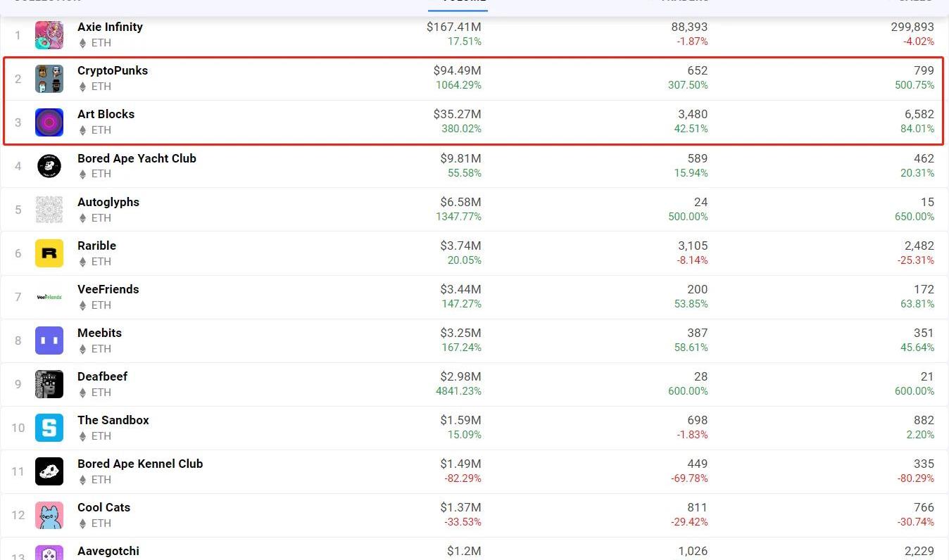The width and height of the screenshot is (949, 560).
Task: Click the ETH icon under Cool Cats
Action: (82, 523)
